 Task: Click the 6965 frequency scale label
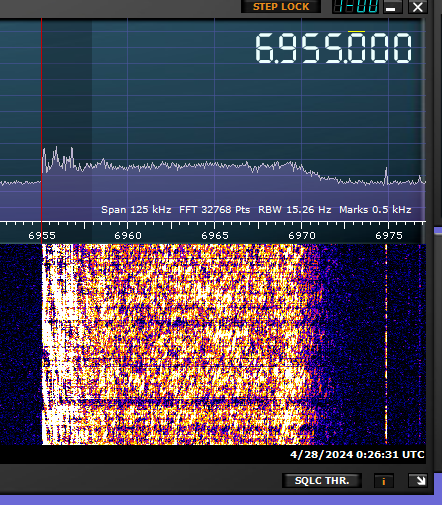tap(215, 236)
